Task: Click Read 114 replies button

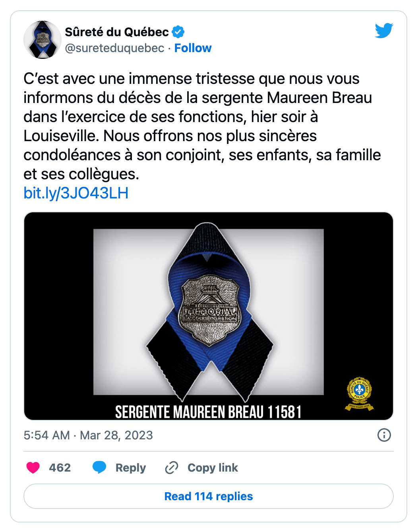Action: pyautogui.click(x=209, y=496)
